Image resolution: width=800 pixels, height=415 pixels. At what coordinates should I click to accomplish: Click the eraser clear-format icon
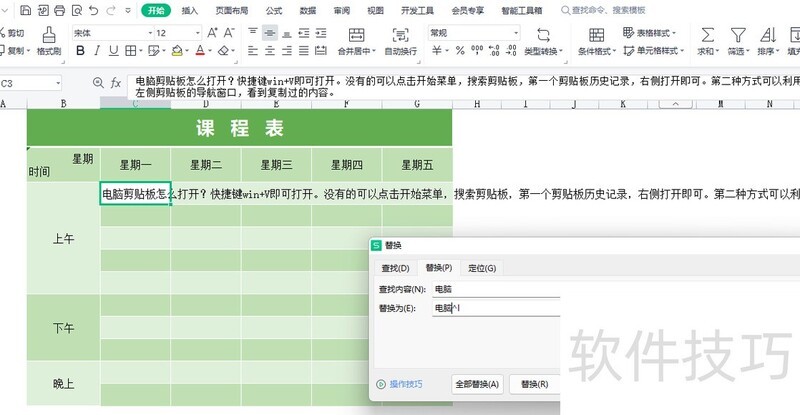223,51
